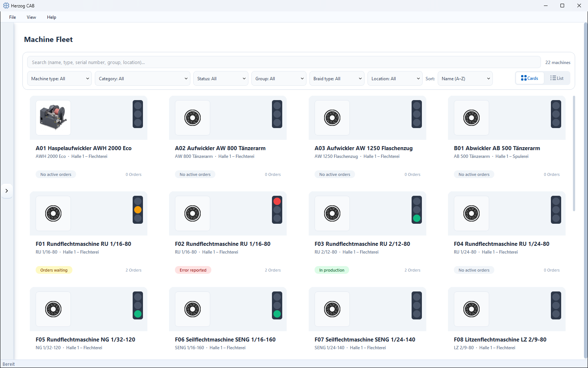Click the In production badge on F03

point(332,270)
